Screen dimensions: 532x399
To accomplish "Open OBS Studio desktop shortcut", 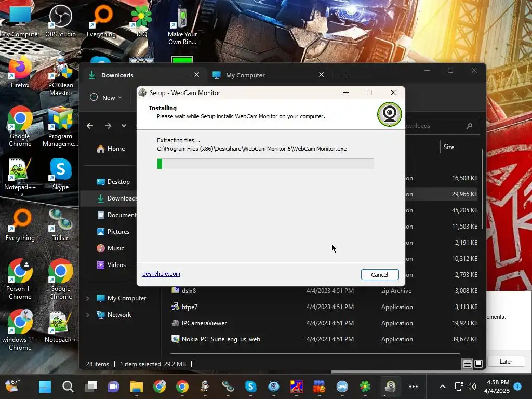I will point(60,21).
